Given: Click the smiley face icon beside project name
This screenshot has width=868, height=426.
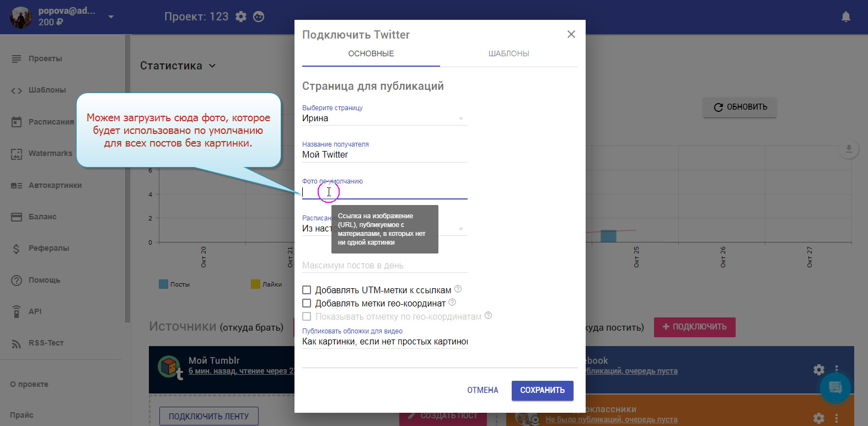Looking at the screenshot, I should pyautogui.click(x=259, y=17).
